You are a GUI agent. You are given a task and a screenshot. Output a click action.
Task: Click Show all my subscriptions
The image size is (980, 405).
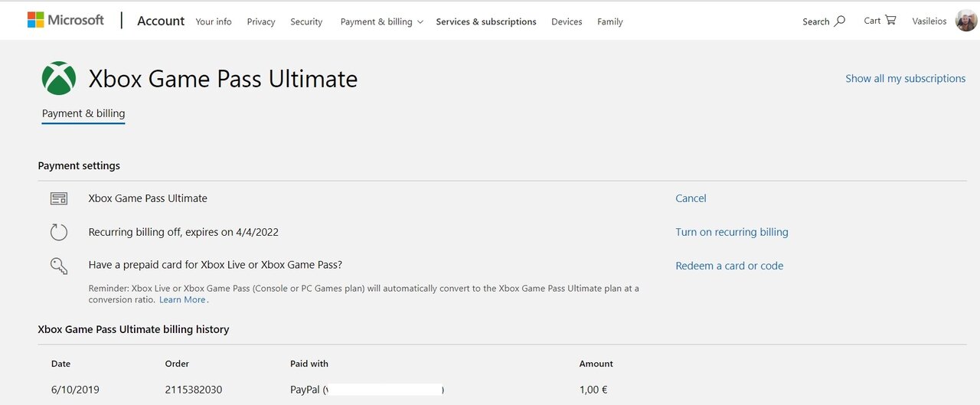coord(906,78)
